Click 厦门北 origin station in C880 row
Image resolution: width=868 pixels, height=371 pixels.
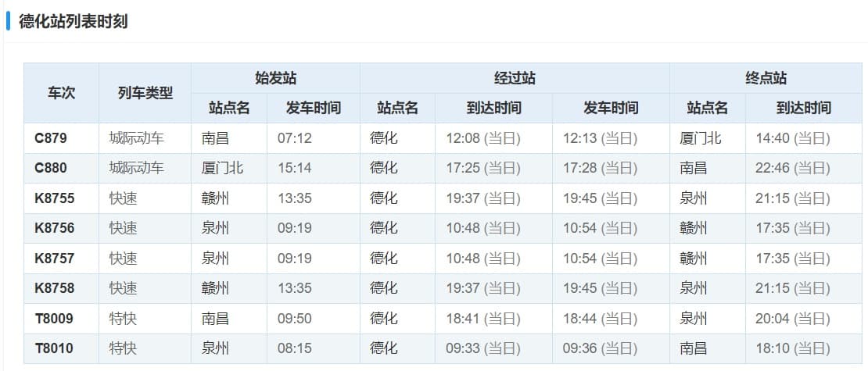pyautogui.click(x=222, y=168)
